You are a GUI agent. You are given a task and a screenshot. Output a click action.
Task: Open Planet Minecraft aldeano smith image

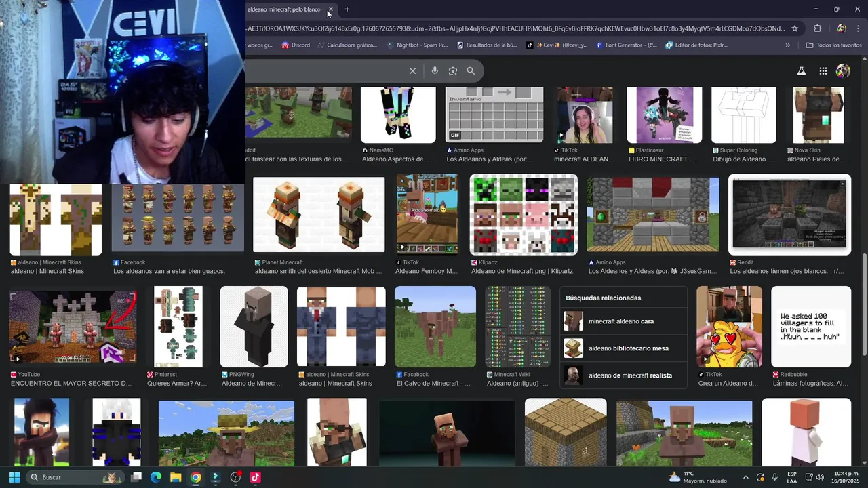[319, 215]
